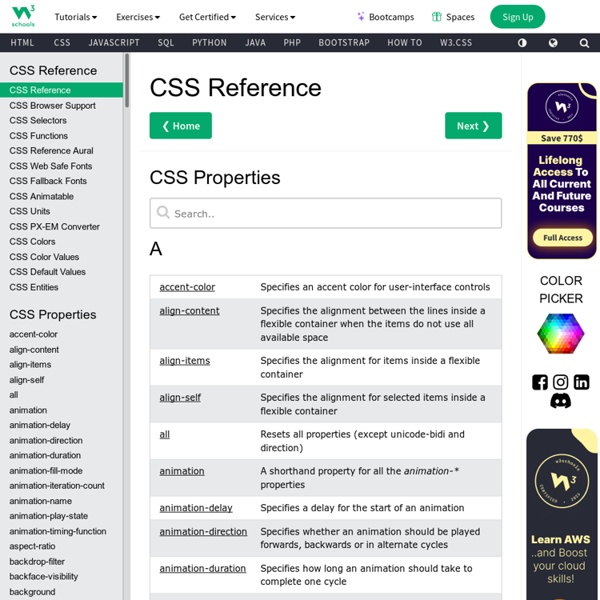Go to Next page button
The width and height of the screenshot is (600, 600).
pos(473,126)
